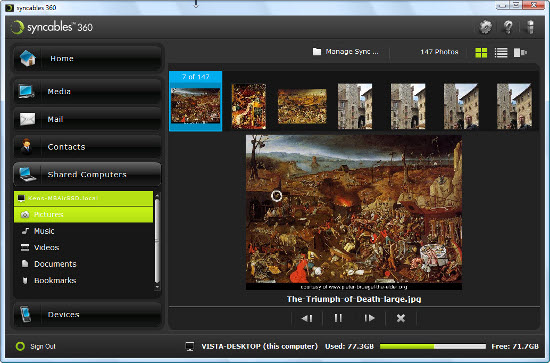Click the sidebar list scrollbar
The image size is (550, 363).
click(x=157, y=241)
